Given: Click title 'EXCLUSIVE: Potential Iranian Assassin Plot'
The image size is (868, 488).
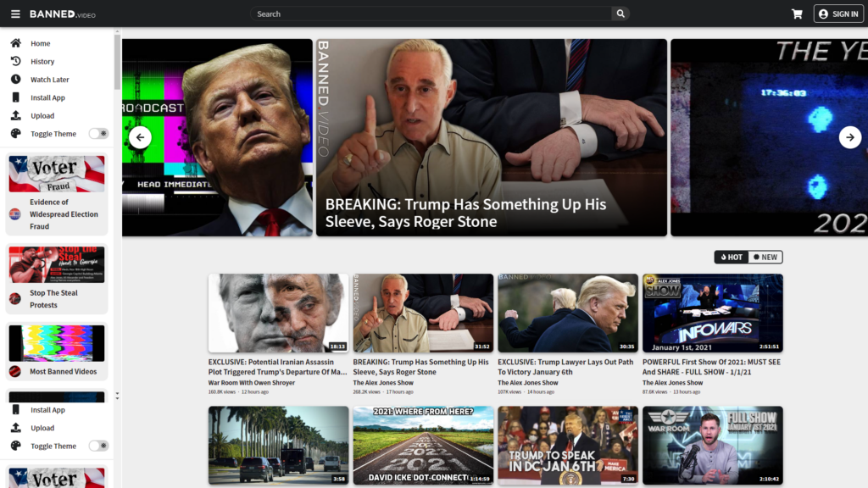Looking at the screenshot, I should point(278,367).
